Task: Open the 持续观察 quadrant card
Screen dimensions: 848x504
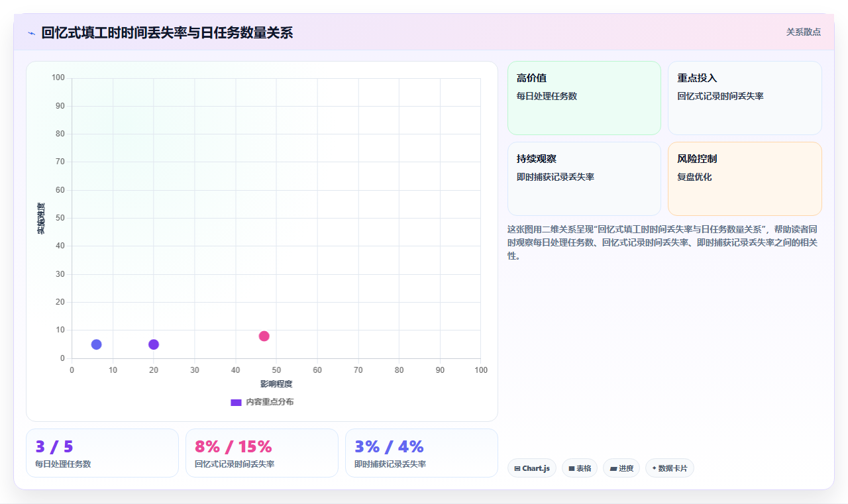Action: pyautogui.click(x=584, y=179)
